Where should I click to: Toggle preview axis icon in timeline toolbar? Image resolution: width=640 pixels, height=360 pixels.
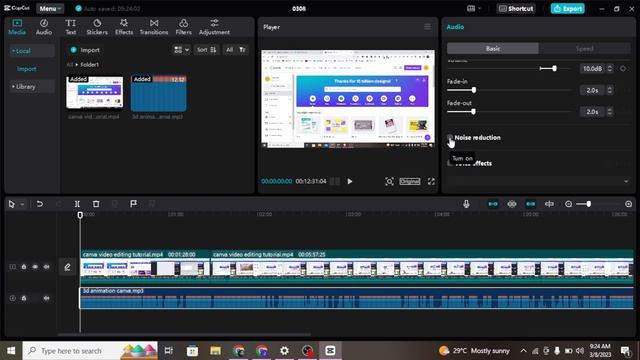pyautogui.click(x=549, y=204)
